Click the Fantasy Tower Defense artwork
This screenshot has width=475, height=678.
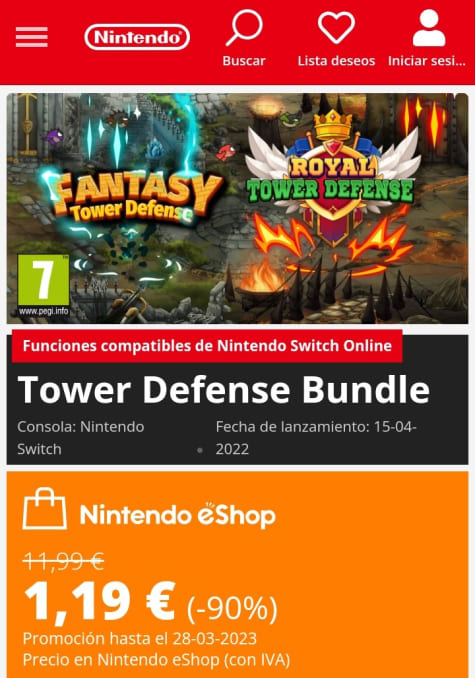pos(134,197)
